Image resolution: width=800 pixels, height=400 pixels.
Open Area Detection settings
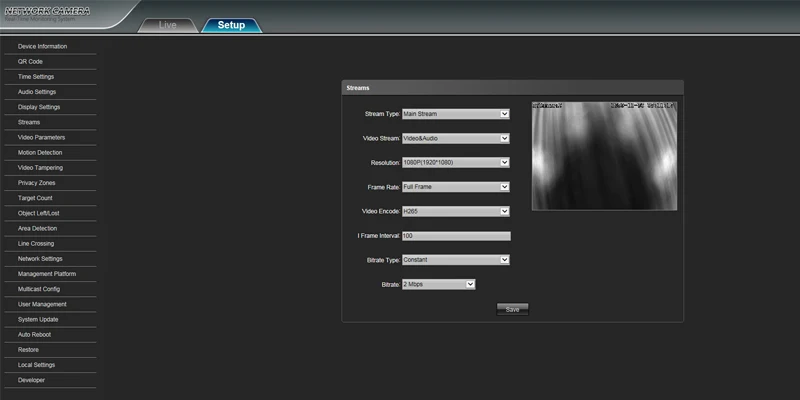coord(37,229)
